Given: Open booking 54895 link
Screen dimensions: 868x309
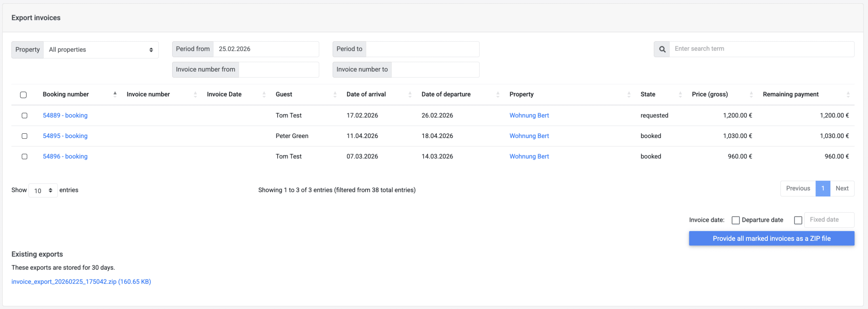Looking at the screenshot, I should 65,136.
